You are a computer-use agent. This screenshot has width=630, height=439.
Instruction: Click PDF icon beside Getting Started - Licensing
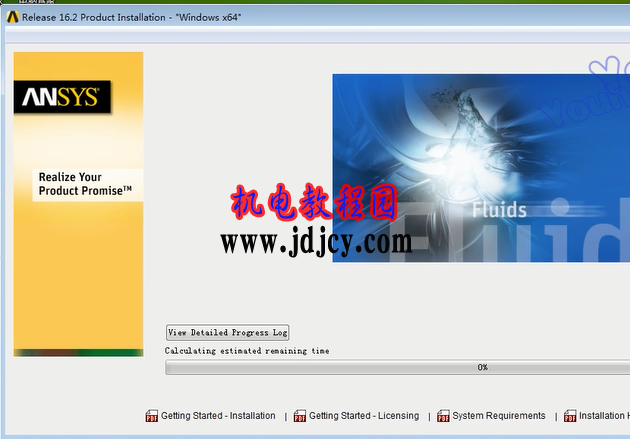[300, 416]
